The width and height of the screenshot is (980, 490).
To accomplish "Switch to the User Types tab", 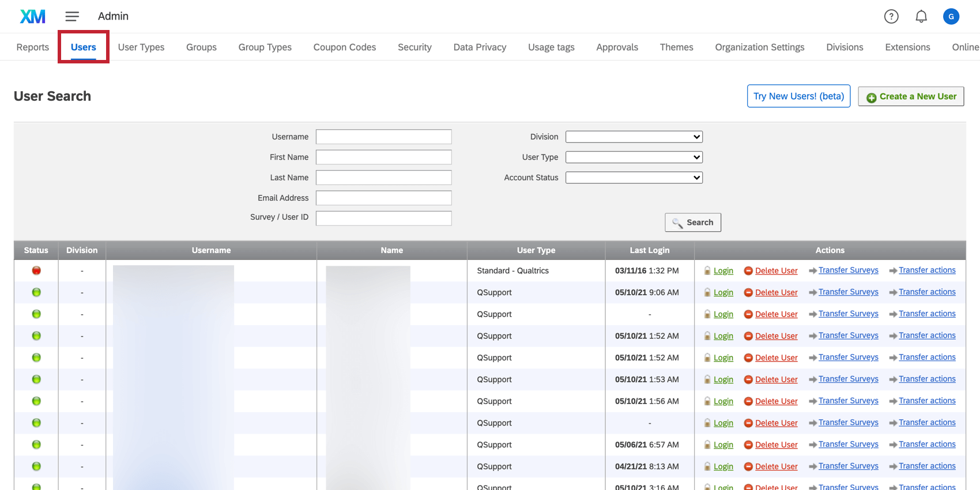I will pos(141,47).
